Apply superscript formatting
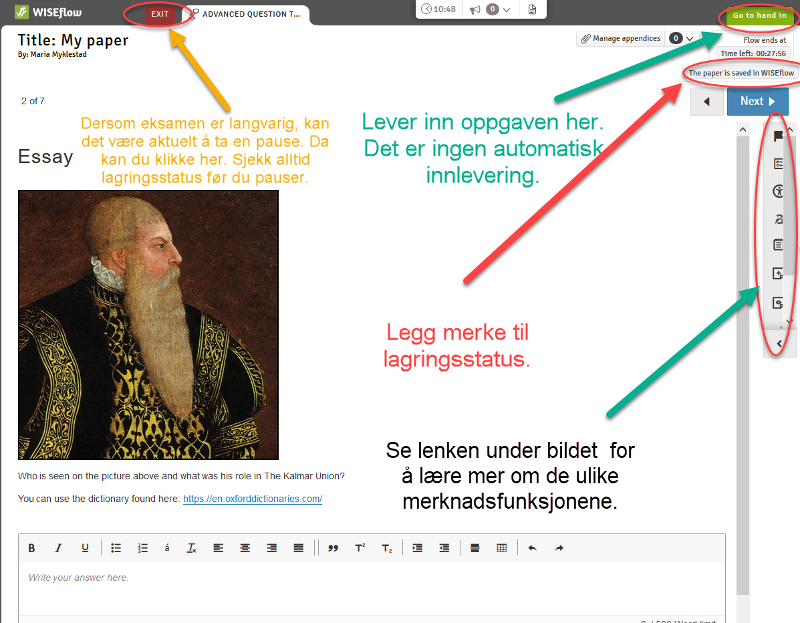 tap(360, 548)
